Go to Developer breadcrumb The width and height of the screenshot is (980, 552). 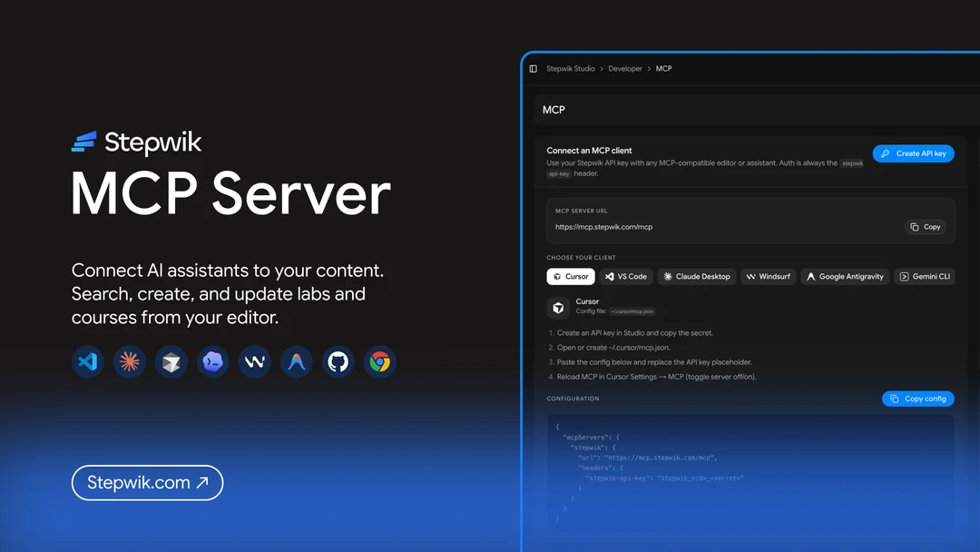(x=625, y=69)
